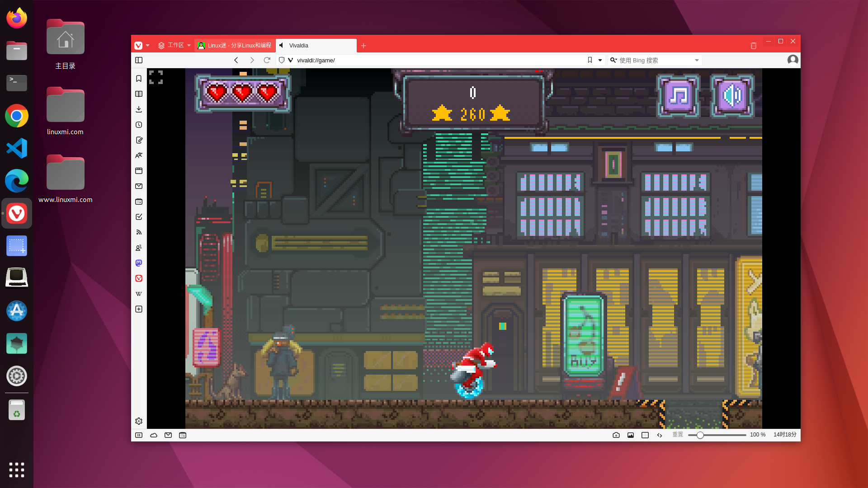The height and width of the screenshot is (488, 868).
Task: Open the Reading List panel
Action: (x=139, y=94)
